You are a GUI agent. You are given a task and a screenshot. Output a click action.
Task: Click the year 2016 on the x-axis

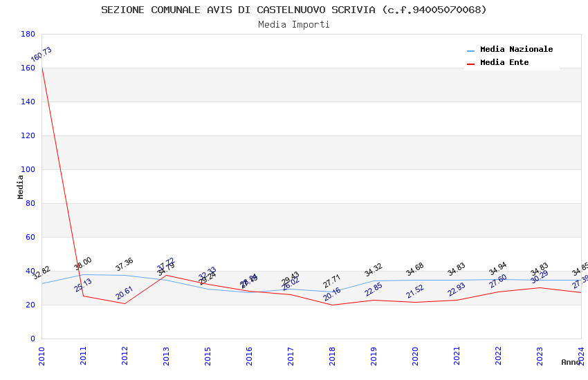point(249,356)
